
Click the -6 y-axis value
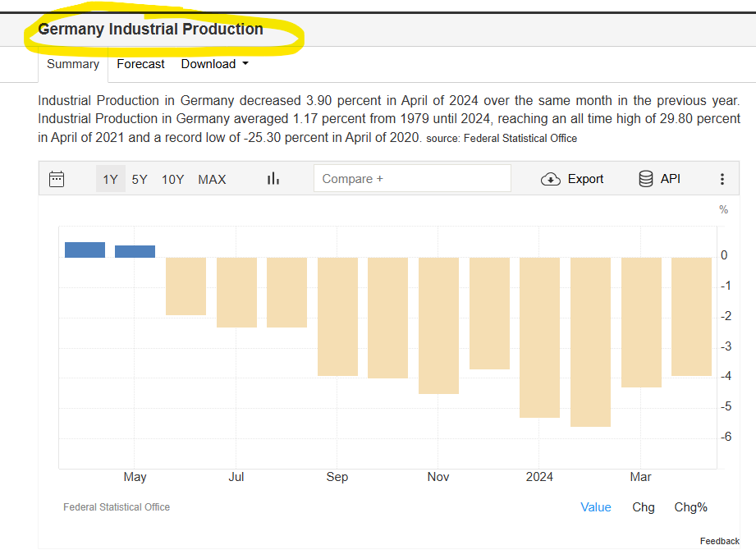pos(726,437)
